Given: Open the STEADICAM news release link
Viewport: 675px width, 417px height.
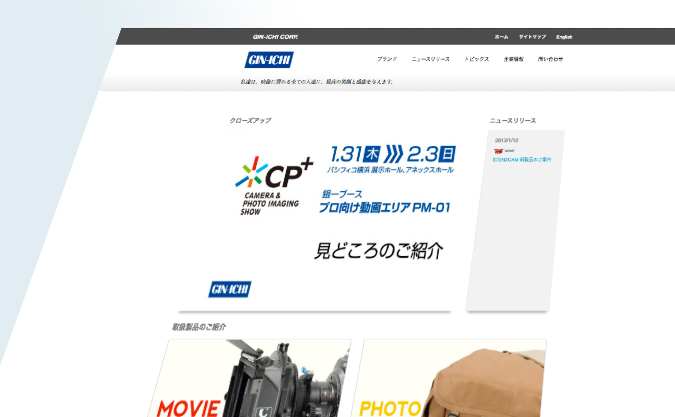Looking at the screenshot, I should (522, 159).
